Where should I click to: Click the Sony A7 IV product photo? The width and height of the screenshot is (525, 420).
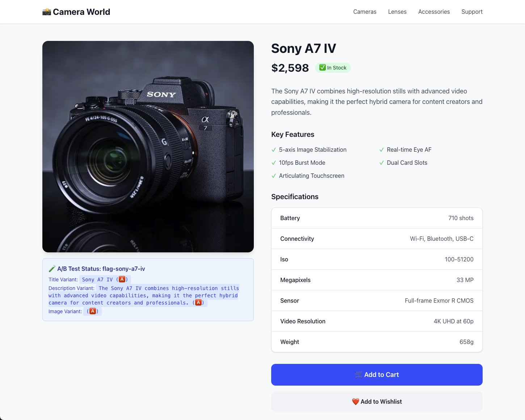click(x=148, y=147)
